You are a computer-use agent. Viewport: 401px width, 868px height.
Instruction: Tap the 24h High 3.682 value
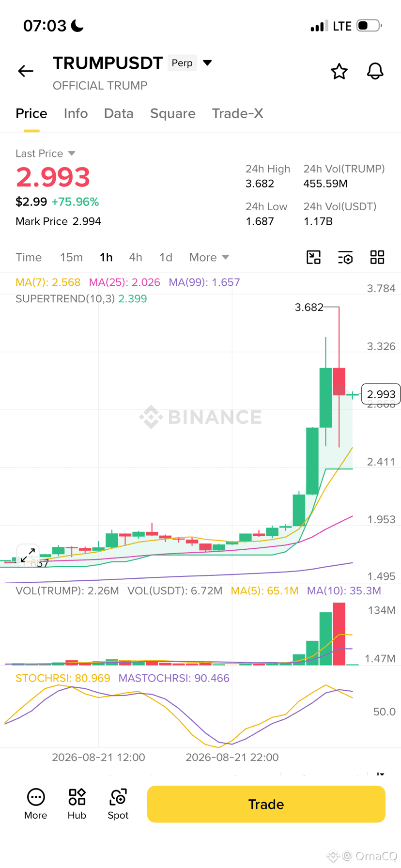(x=260, y=184)
